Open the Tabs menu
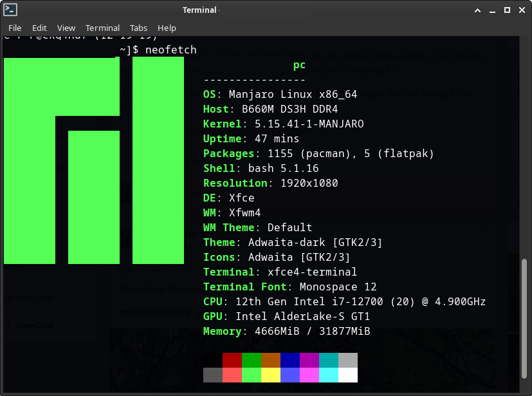This screenshot has height=396, width=532. [138, 28]
